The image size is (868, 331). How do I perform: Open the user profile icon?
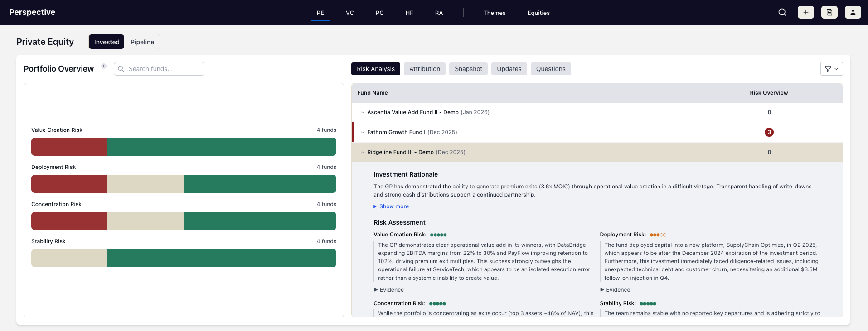click(x=853, y=12)
